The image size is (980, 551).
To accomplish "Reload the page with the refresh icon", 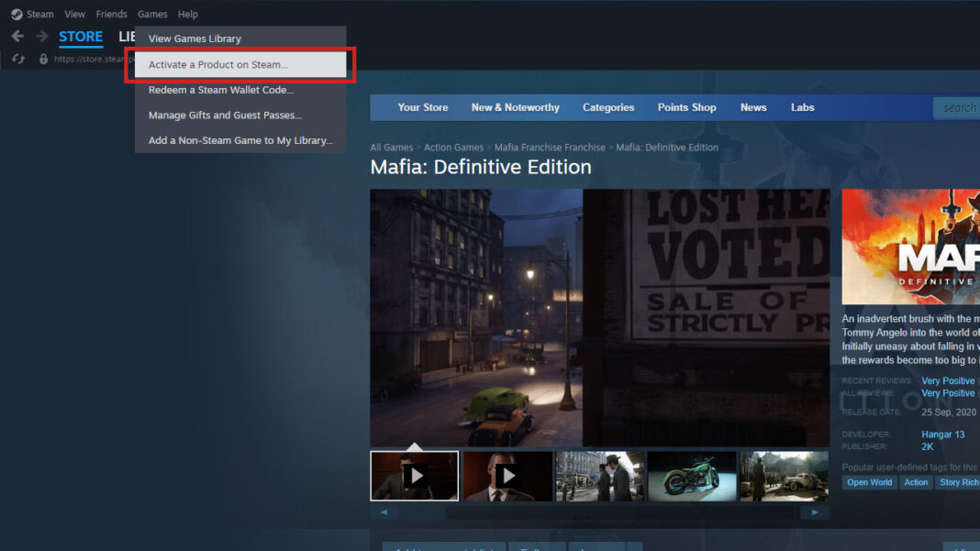I will coord(17,58).
